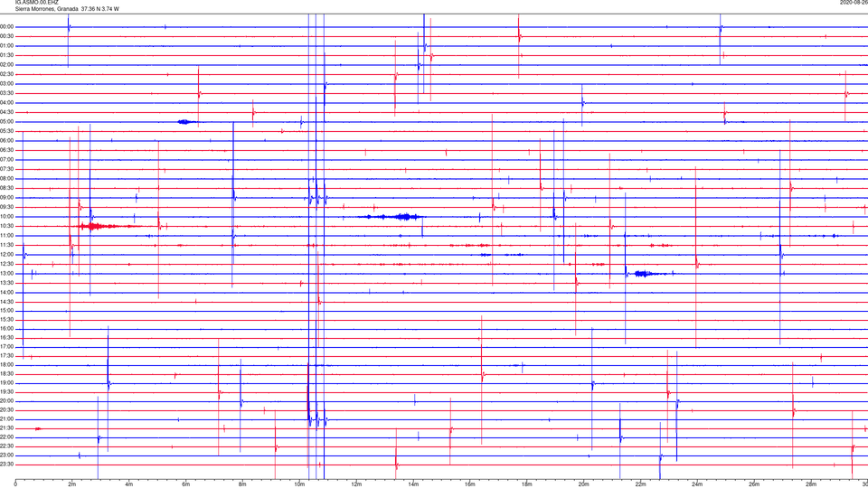Viewport: 868px width, 488px height.
Task: Click the 12m tick label on the axis
Action: tap(356, 484)
